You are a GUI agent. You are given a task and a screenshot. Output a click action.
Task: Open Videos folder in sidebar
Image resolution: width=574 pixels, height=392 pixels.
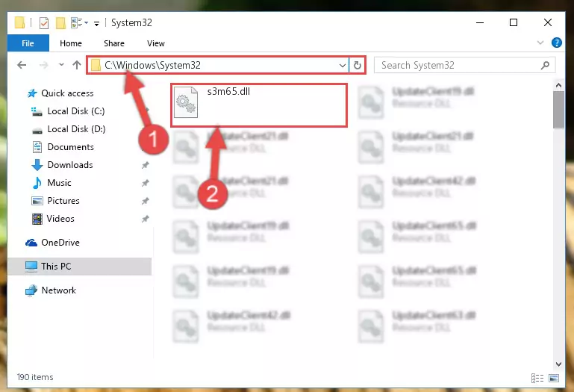[54, 219]
